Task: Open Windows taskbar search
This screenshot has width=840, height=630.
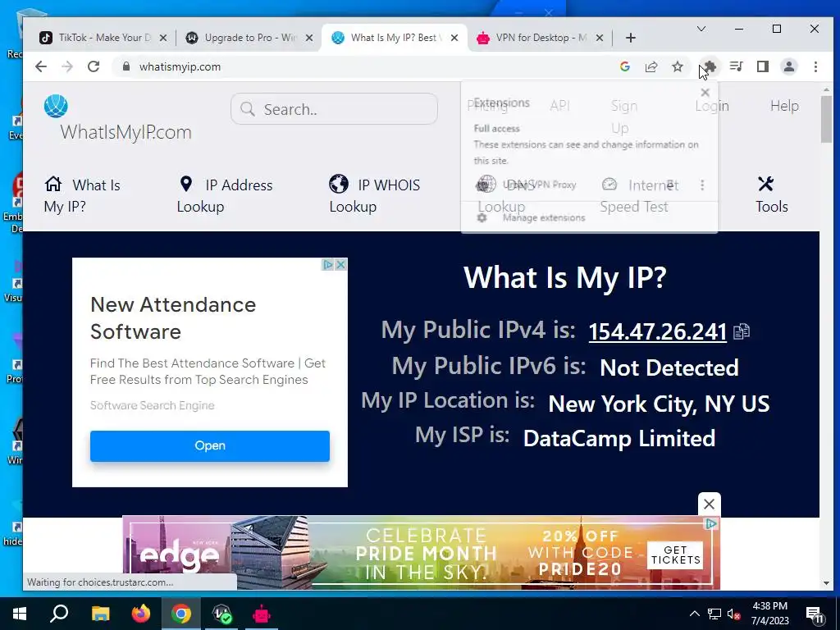Action: pyautogui.click(x=59, y=614)
